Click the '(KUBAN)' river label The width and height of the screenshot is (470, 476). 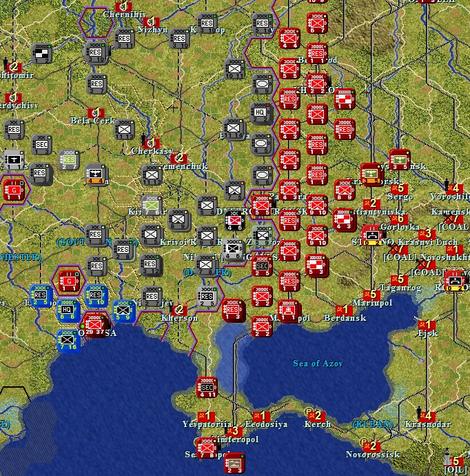click(373, 424)
